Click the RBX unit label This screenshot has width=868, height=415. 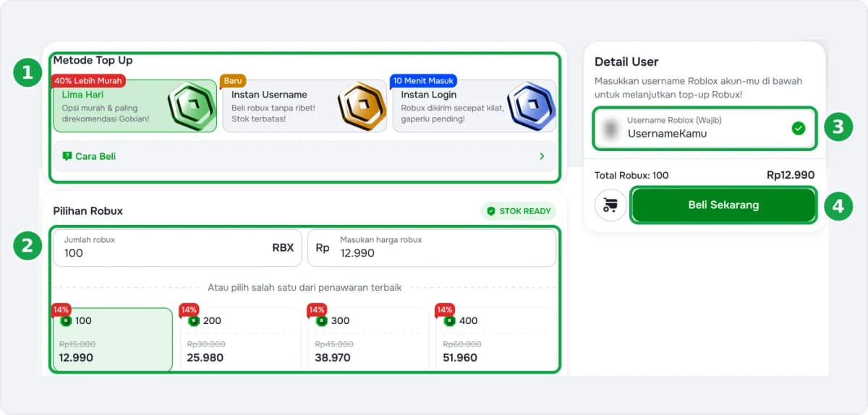point(283,247)
